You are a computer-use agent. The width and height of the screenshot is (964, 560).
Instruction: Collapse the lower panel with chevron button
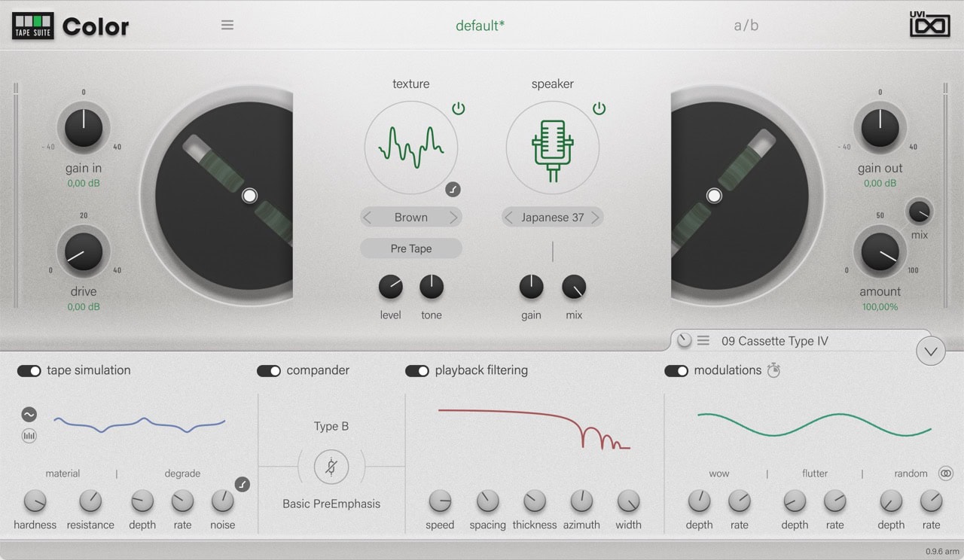(x=930, y=351)
